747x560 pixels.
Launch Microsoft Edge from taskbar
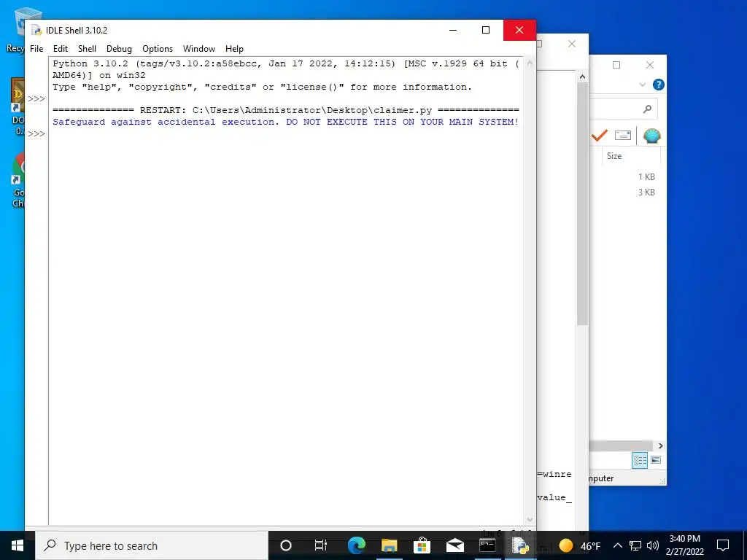(x=356, y=545)
